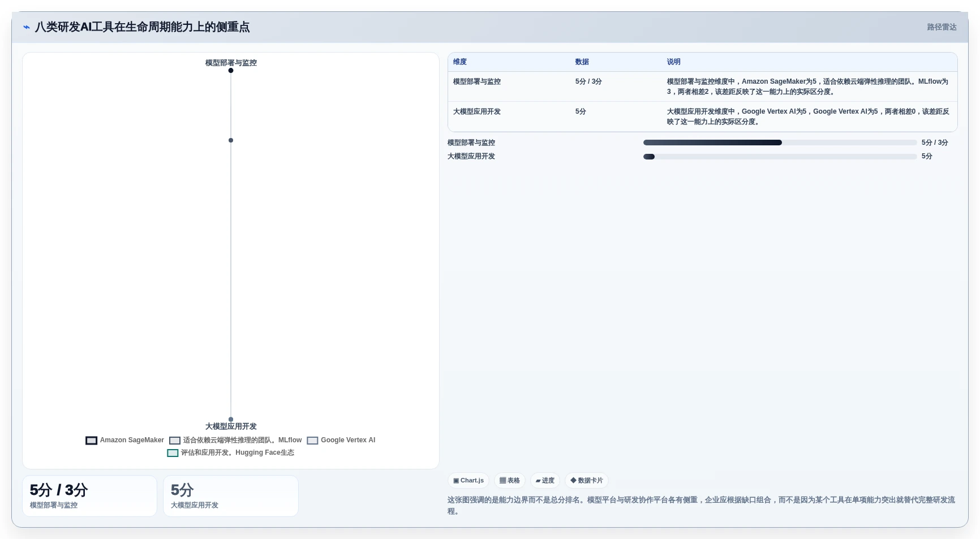Click the 路径雷达 label in the header
This screenshot has width=980, height=539.
tap(942, 27)
